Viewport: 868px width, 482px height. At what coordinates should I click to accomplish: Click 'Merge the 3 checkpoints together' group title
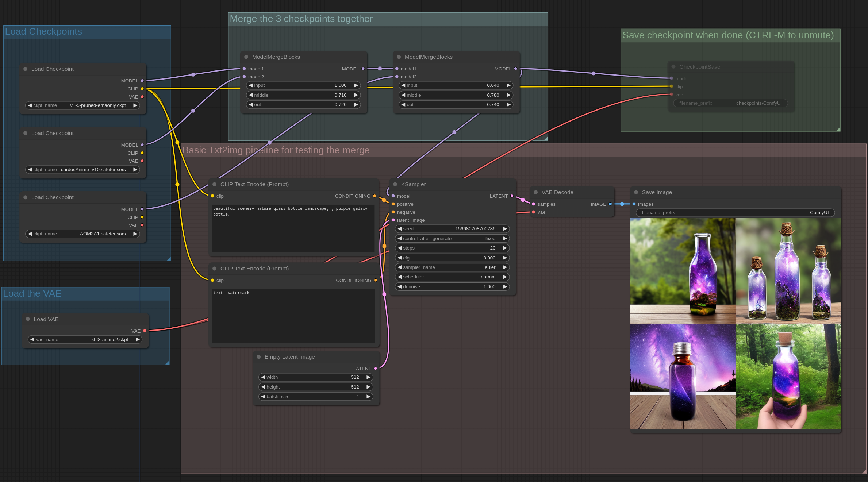click(301, 19)
